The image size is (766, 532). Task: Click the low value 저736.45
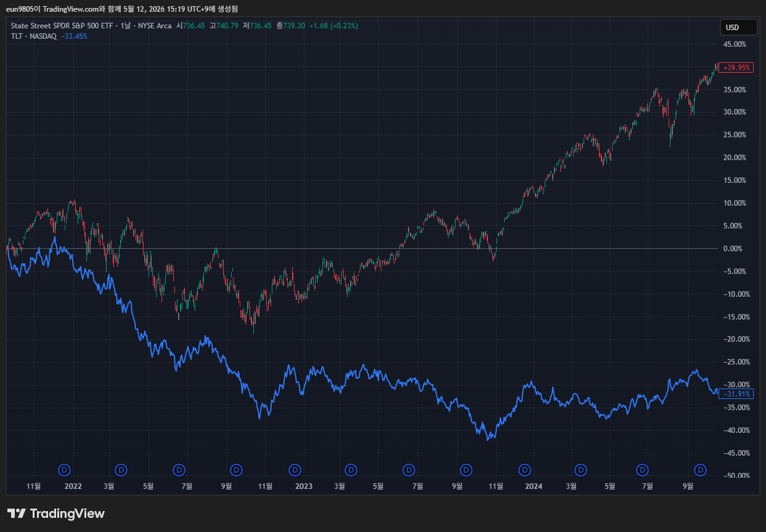(257, 26)
